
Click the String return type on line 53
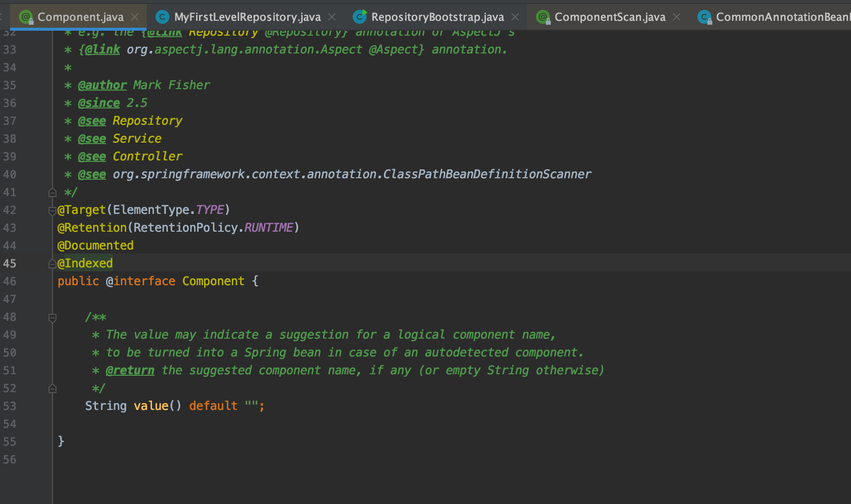coord(106,406)
